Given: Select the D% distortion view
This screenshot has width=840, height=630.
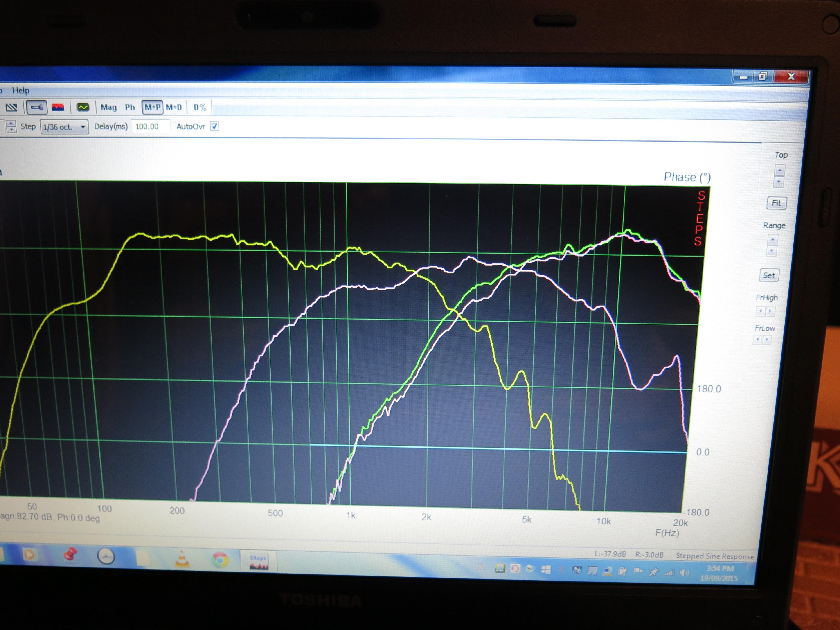Looking at the screenshot, I should pyautogui.click(x=200, y=108).
